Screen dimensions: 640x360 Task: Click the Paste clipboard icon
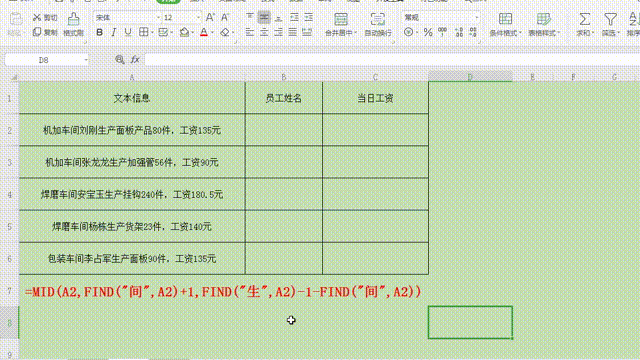pos(16,19)
